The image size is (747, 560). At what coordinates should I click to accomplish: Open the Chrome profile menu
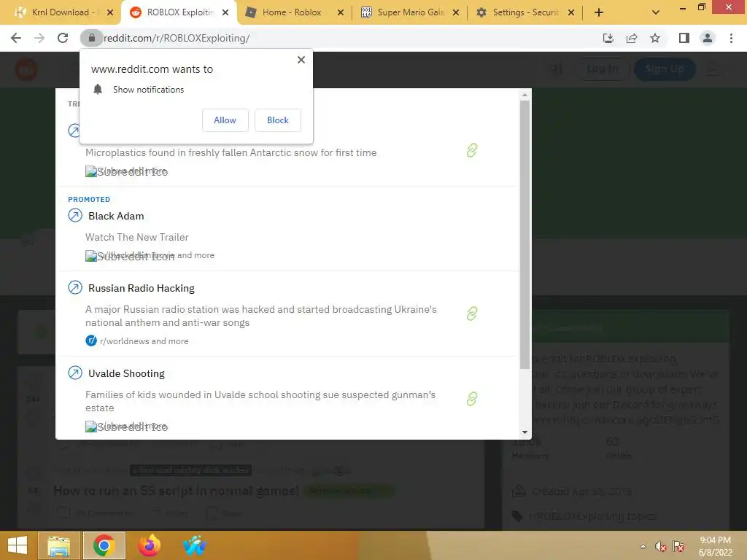click(x=708, y=38)
